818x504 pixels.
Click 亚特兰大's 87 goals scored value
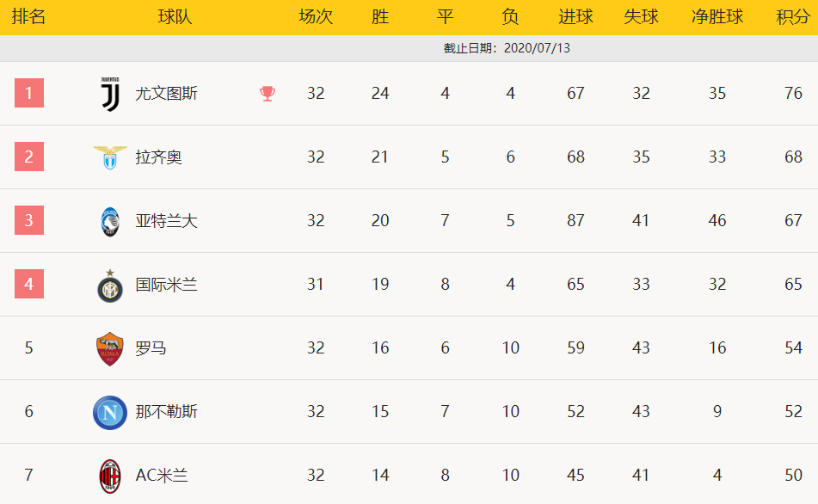point(576,221)
